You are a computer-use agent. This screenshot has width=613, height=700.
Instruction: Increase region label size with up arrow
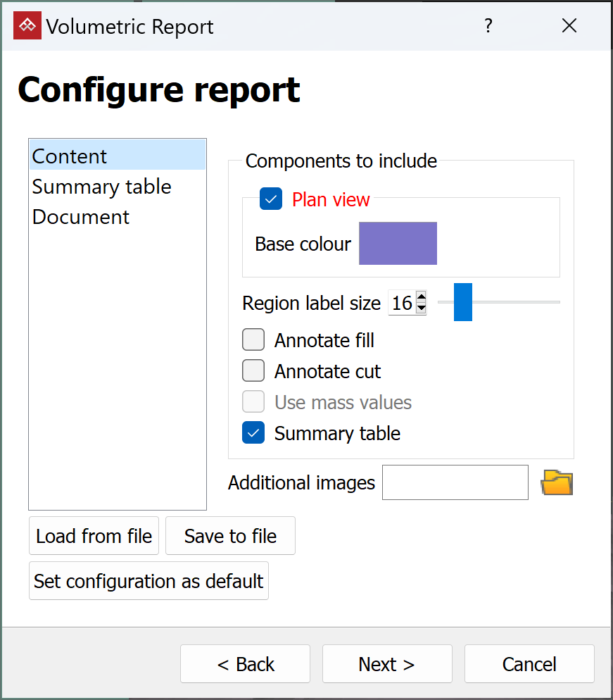pyautogui.click(x=421, y=298)
